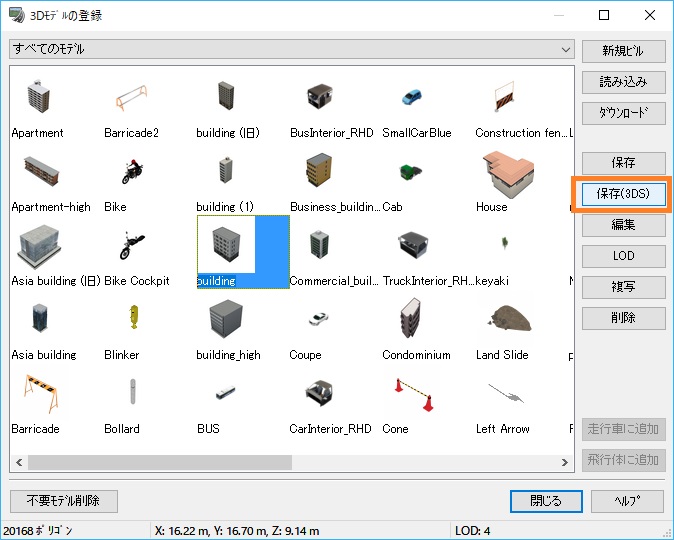Click the 不要モデル削除 button
Screen dimensions: 674x540
click(64, 501)
